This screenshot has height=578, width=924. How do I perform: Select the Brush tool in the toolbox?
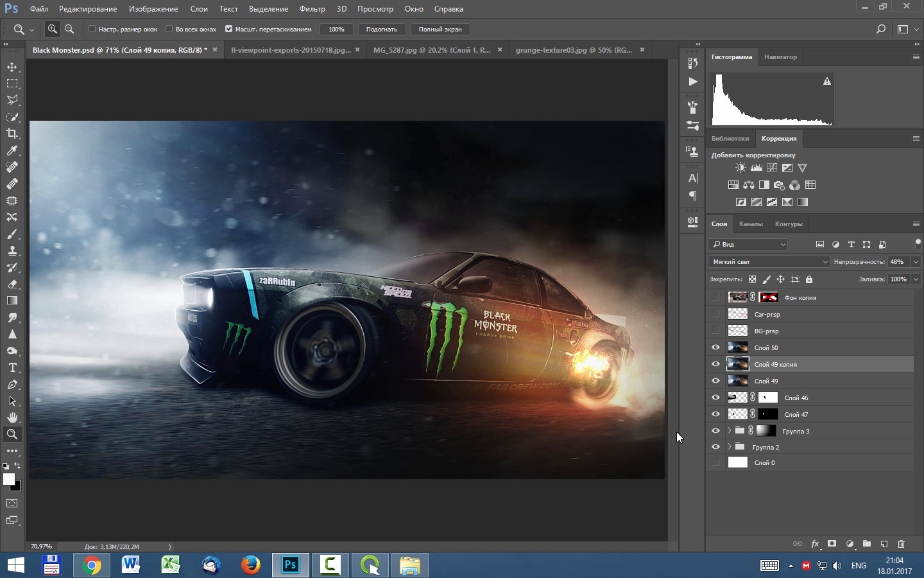pyautogui.click(x=12, y=234)
